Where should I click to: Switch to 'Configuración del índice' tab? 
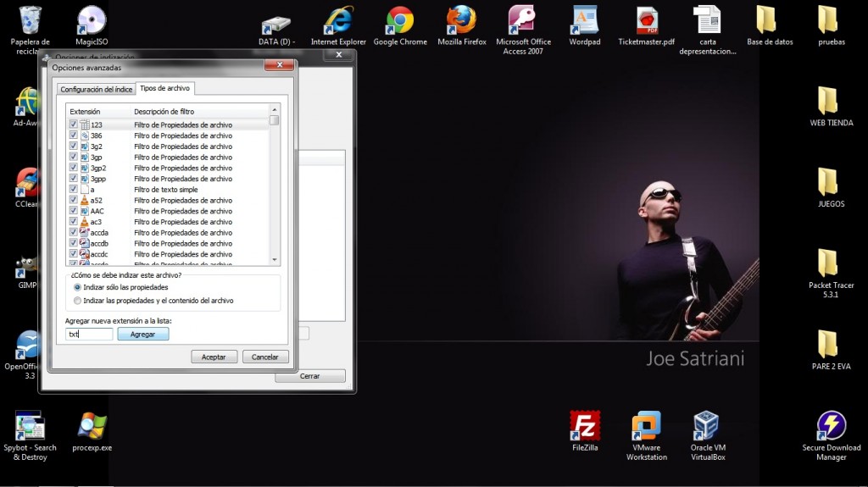pyautogui.click(x=96, y=89)
